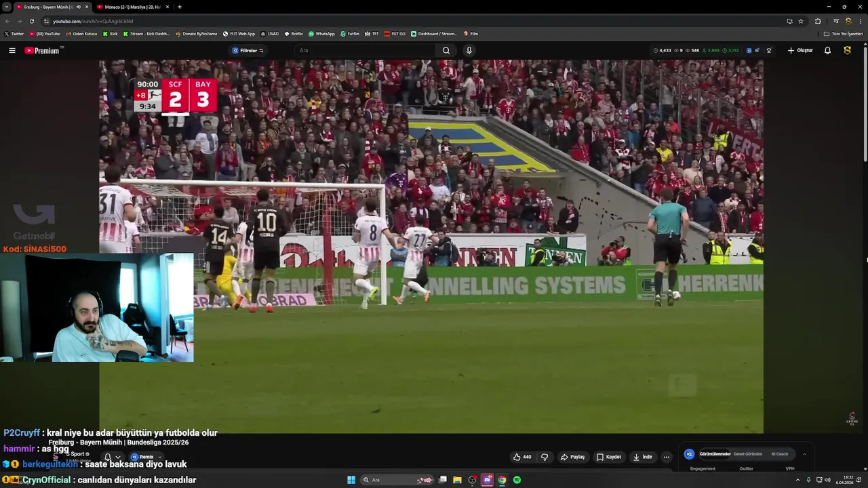Viewport: 868px width, 488px height.
Task: Open the Chrome profile avatar
Action: pos(848,21)
